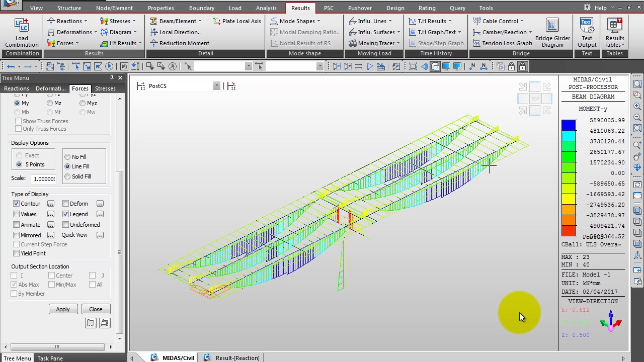Expand the Reactions dropdown
Image resolution: width=644 pixels, height=362 pixels.
[86, 21]
